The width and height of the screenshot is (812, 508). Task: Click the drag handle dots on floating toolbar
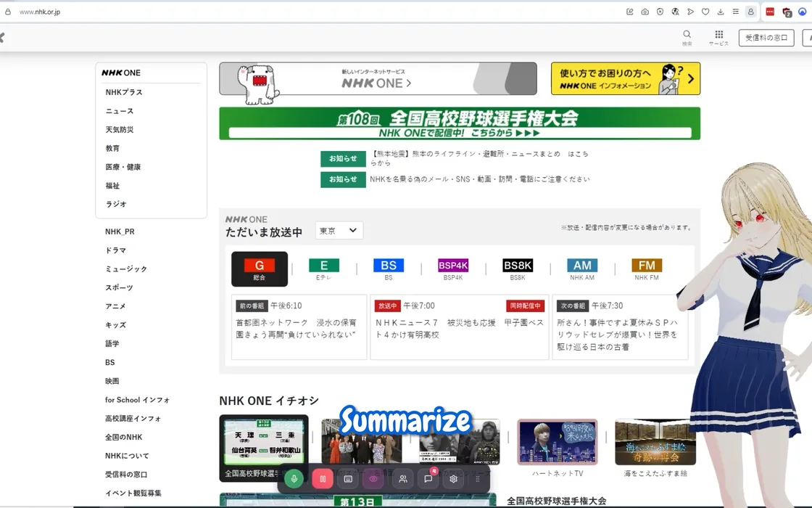[x=478, y=479]
